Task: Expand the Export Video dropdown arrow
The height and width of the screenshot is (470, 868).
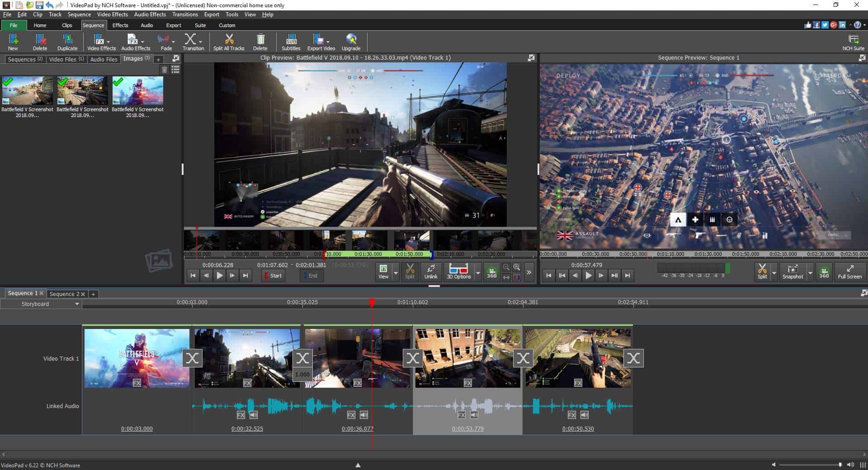Action: pos(328,42)
